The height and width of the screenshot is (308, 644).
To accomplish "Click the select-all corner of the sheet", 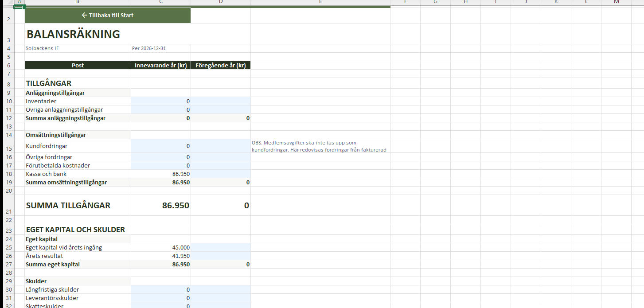I will (7, 2).
